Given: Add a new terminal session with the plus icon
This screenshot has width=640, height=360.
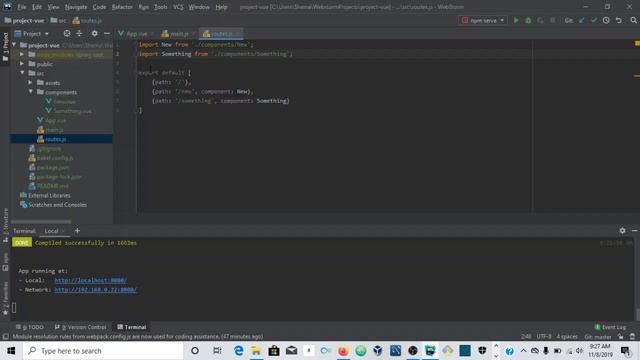Looking at the screenshot, I should point(77,231).
